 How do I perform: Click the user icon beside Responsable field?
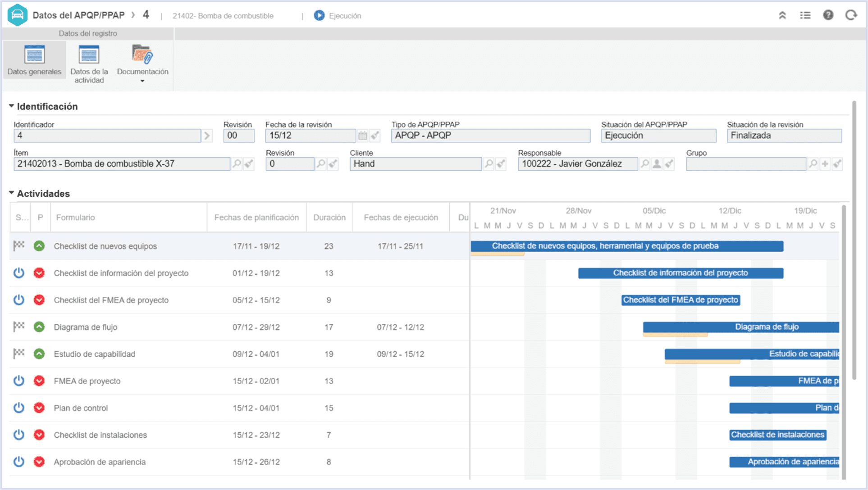[657, 164]
